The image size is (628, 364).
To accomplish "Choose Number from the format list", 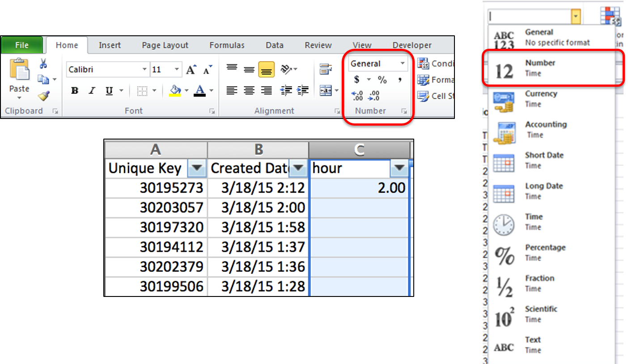I will coord(553,68).
